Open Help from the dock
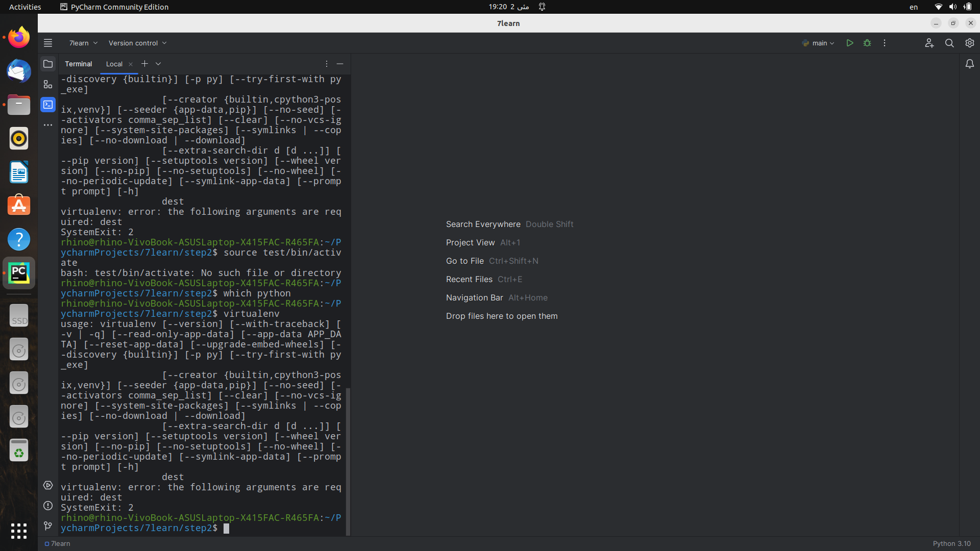The height and width of the screenshot is (551, 980). (x=19, y=239)
